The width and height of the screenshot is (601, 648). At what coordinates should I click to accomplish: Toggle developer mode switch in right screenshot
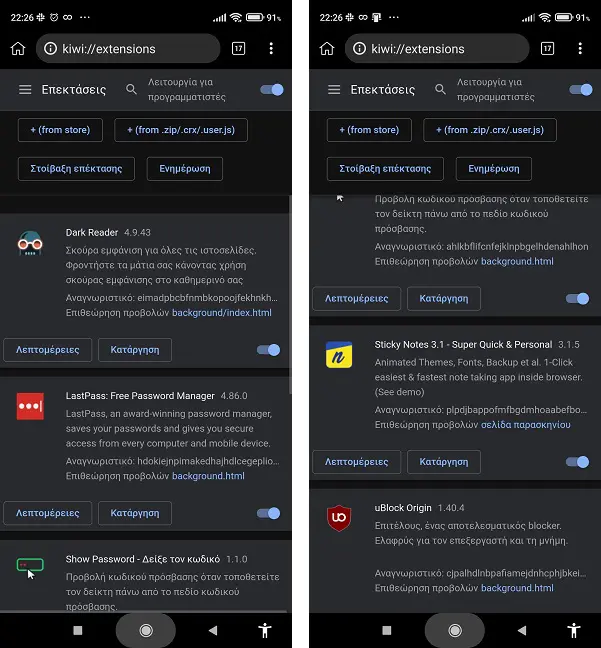(x=581, y=90)
